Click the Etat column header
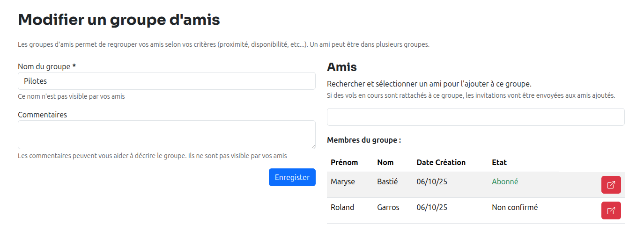 click(x=499, y=162)
